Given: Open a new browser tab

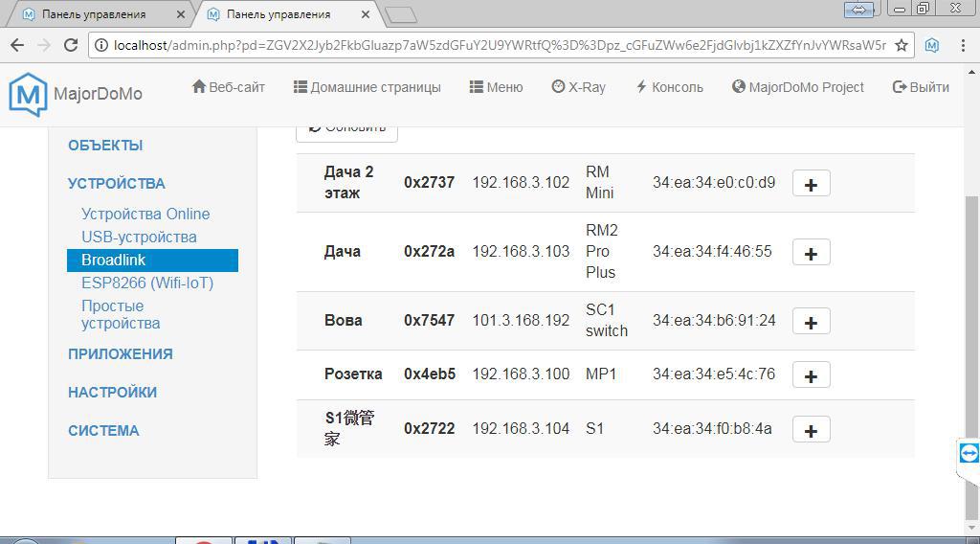Looking at the screenshot, I should (x=401, y=15).
